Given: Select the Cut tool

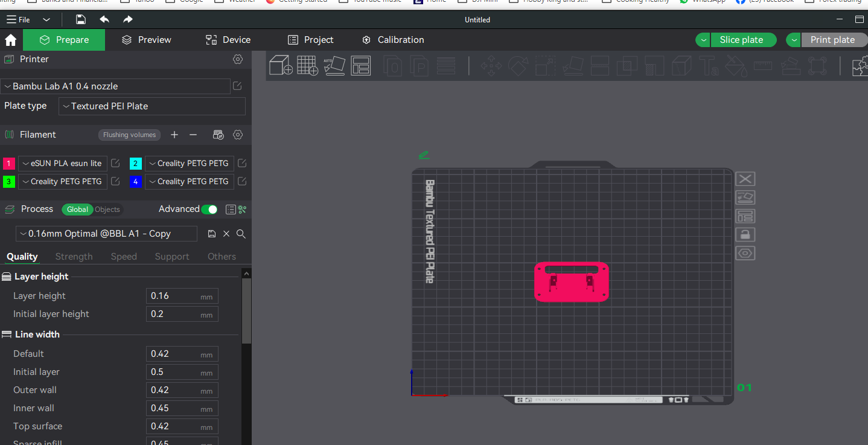Looking at the screenshot, I should click(600, 65).
